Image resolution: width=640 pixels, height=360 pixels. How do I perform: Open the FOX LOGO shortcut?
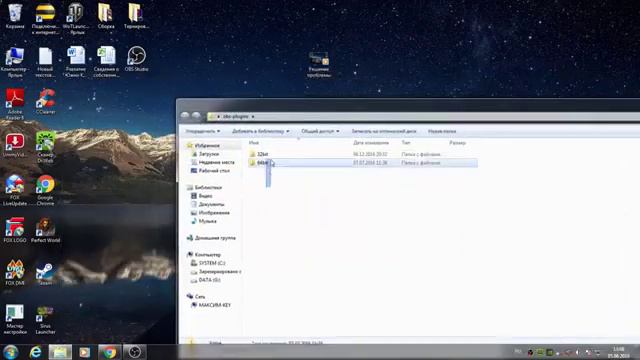coord(15,230)
